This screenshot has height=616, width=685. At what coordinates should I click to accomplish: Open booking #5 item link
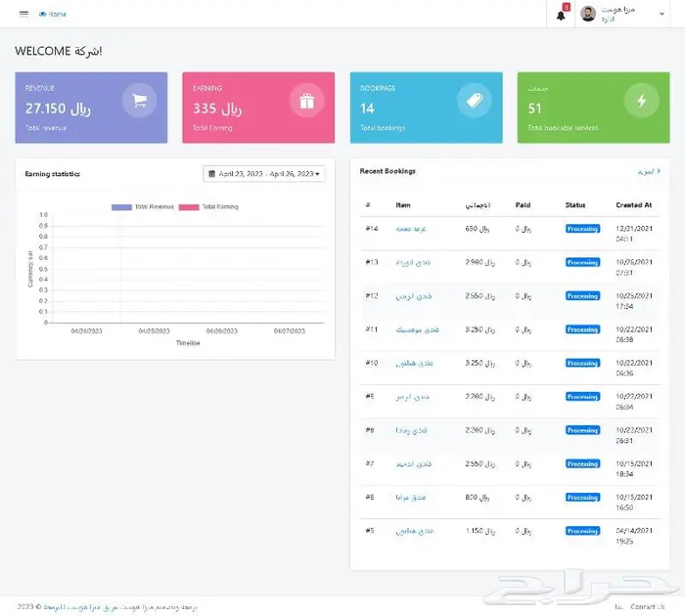click(x=414, y=530)
